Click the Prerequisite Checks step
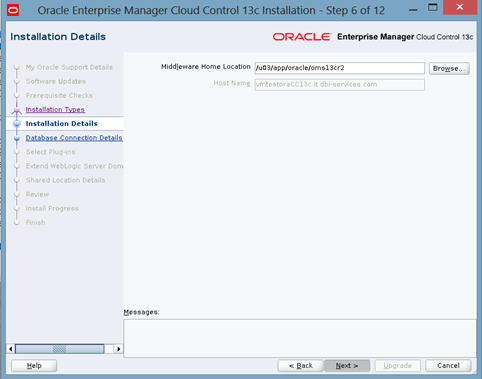This screenshot has width=482, height=379. 59,95
